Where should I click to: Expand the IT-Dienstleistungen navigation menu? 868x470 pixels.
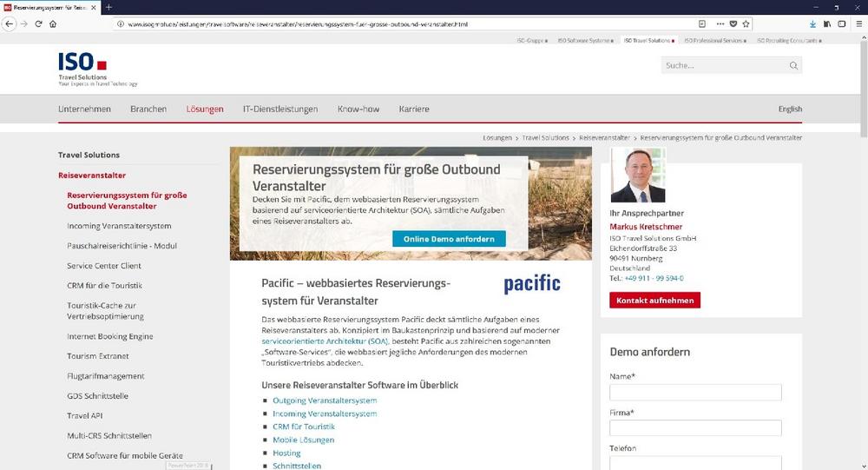click(x=279, y=109)
